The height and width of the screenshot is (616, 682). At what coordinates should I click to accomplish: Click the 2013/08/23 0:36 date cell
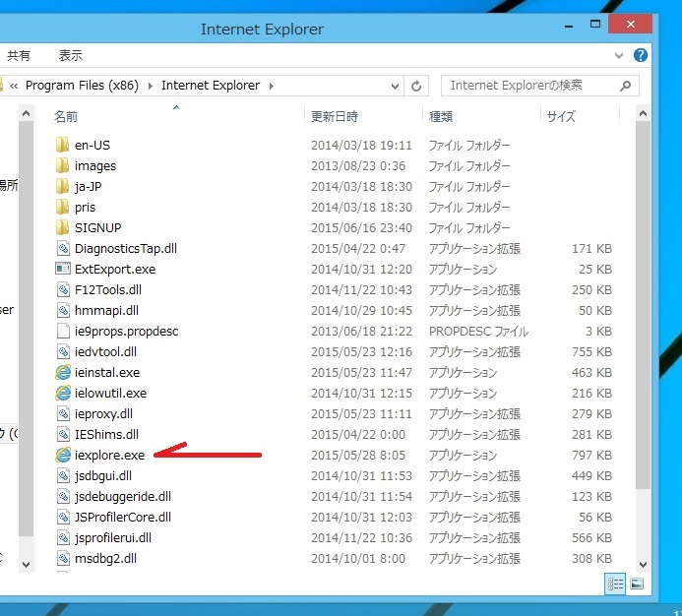358,165
